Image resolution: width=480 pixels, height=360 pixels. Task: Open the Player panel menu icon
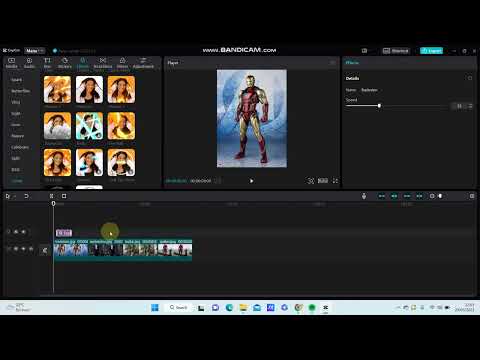(332, 63)
